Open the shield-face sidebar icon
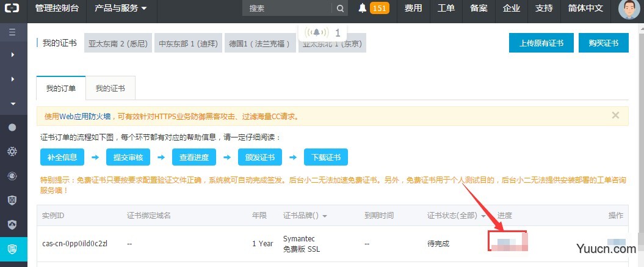Image resolution: width=644 pixels, height=267 pixels. [12, 200]
